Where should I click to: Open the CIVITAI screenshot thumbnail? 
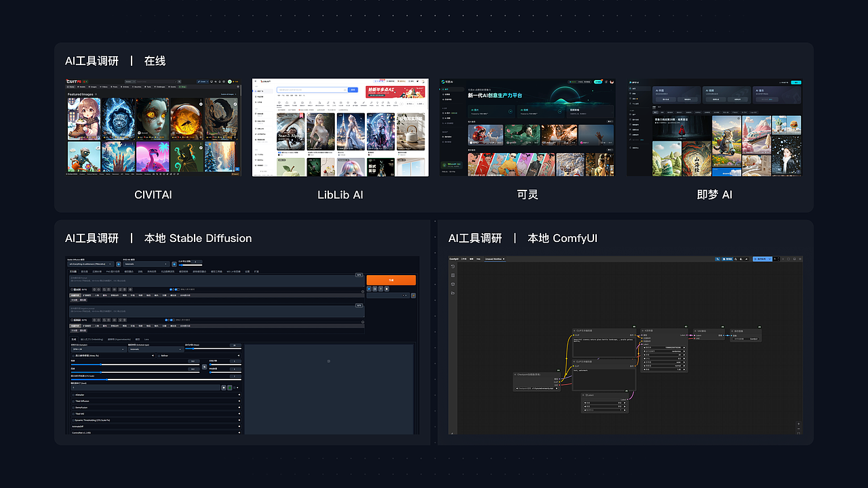(x=153, y=127)
